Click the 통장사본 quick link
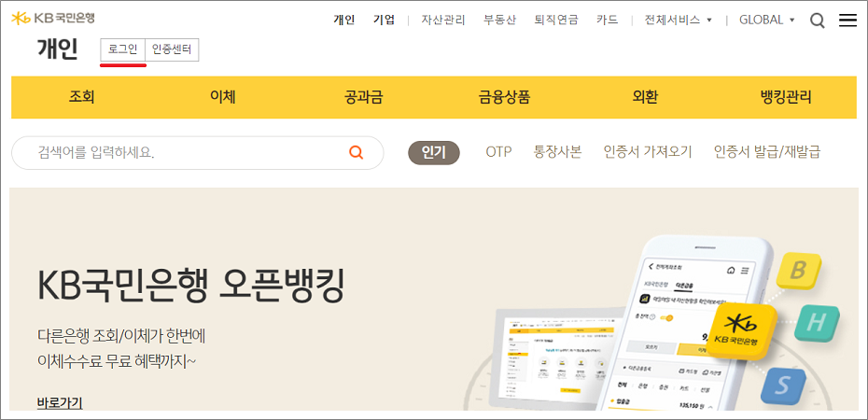The width and height of the screenshot is (868, 420). point(557,152)
